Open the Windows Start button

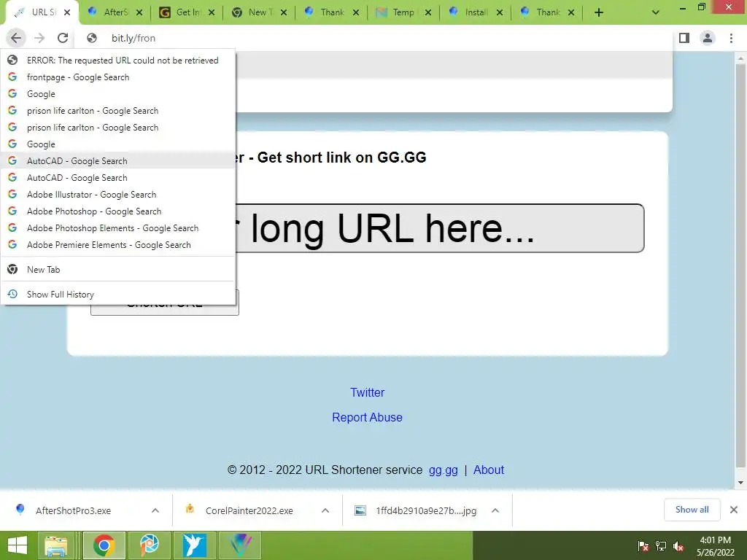(x=18, y=545)
